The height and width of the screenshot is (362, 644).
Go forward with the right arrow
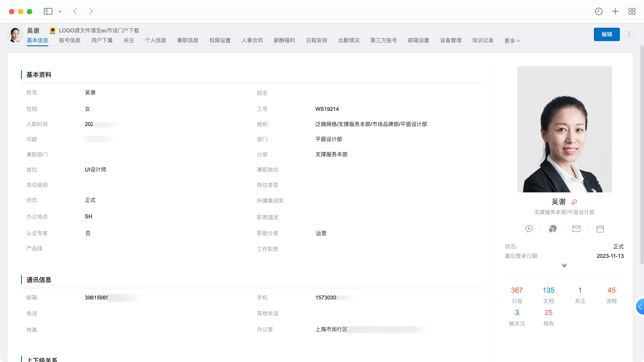coord(91,11)
